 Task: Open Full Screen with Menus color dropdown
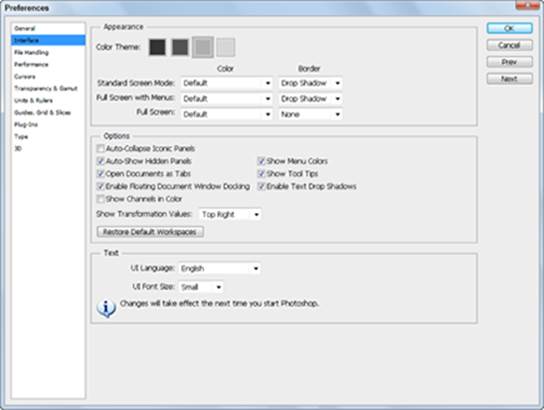point(227,99)
